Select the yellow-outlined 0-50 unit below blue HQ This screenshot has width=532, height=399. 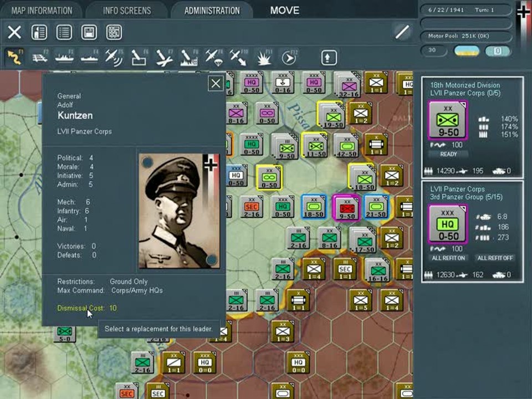coord(269,177)
